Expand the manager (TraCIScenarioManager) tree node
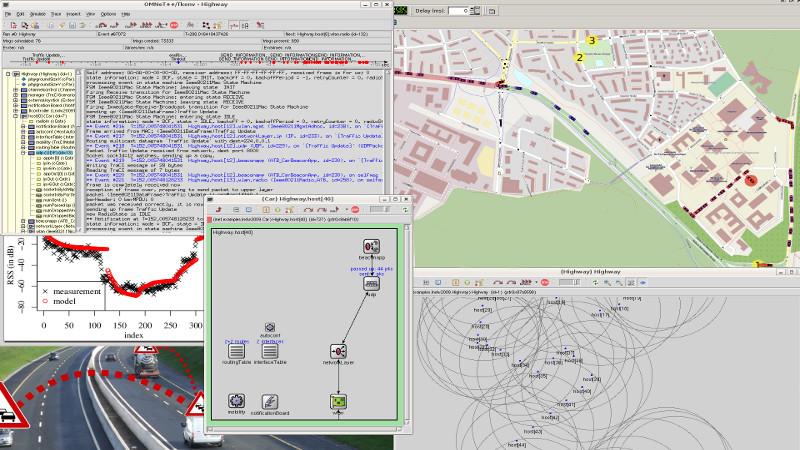 click(15, 95)
